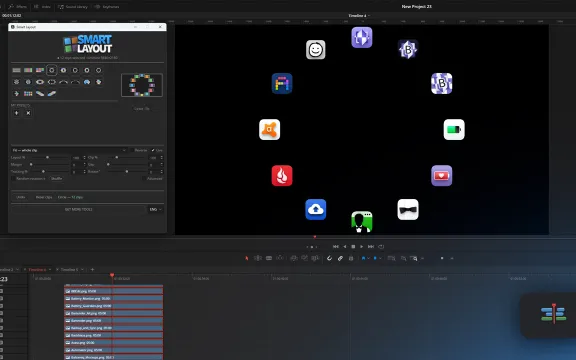This screenshot has height=360, width=576.
Task: Move the Margin slider handle
Action: coord(31,164)
